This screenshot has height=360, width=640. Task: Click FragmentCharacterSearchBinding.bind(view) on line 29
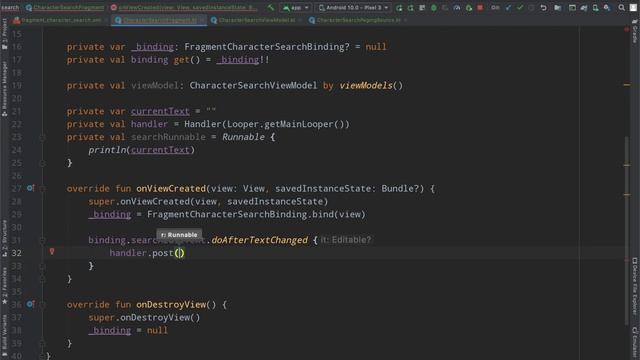(256, 214)
